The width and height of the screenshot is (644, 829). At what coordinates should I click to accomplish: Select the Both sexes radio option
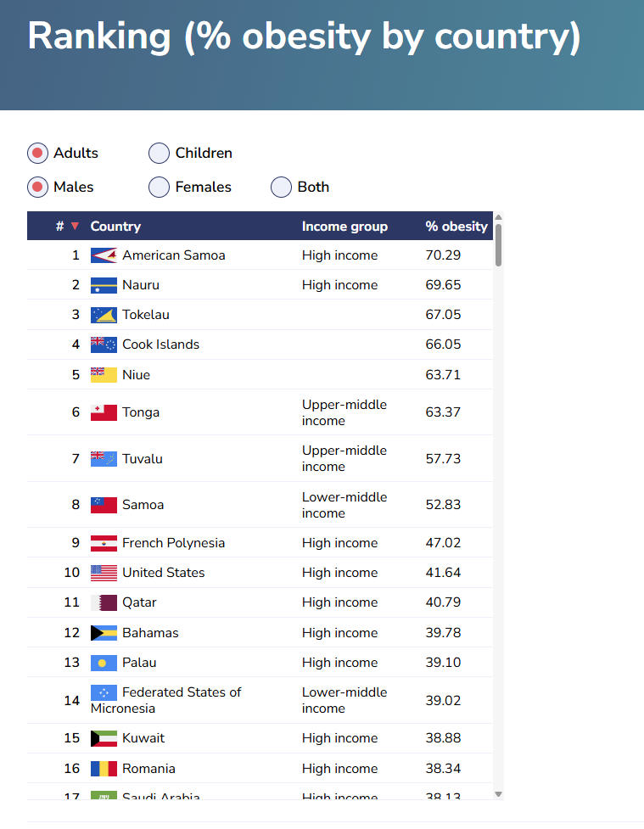coord(281,188)
